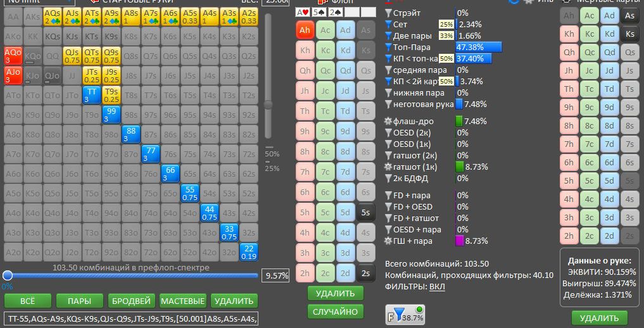
Task: Toggle the средняя пара filter funnel
Action: point(389,70)
